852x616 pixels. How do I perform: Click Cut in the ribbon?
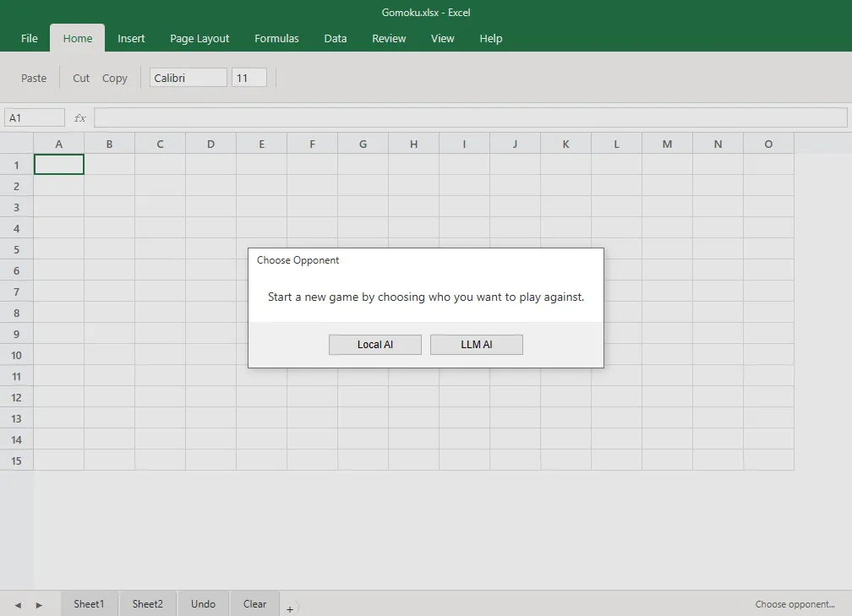(81, 79)
